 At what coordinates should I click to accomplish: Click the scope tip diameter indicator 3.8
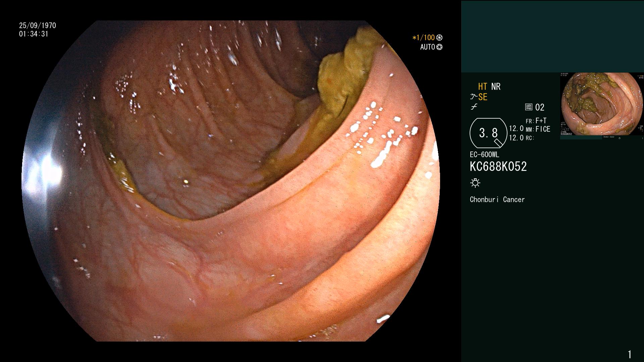tap(488, 133)
